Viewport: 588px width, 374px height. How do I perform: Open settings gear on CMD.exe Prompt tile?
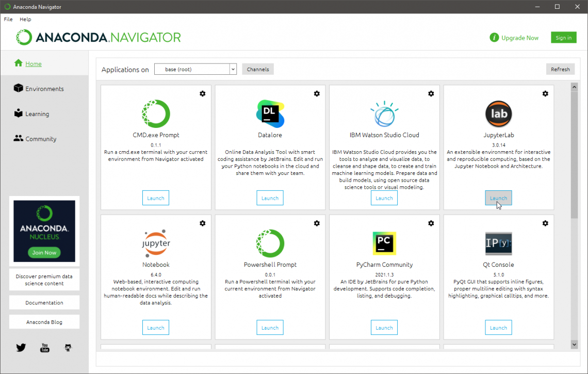202,94
